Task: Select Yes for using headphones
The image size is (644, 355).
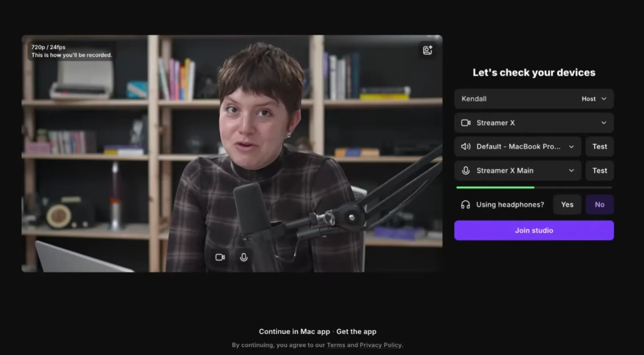Action: pyautogui.click(x=567, y=204)
